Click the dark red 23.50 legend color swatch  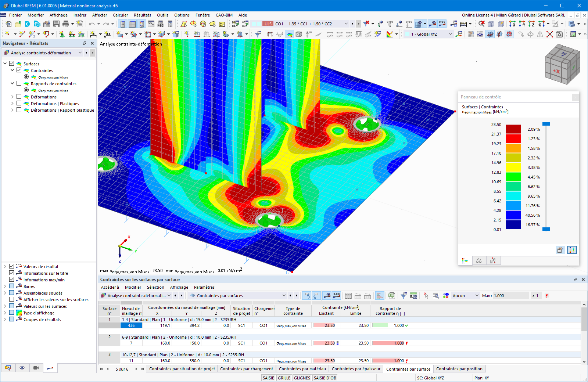point(513,129)
